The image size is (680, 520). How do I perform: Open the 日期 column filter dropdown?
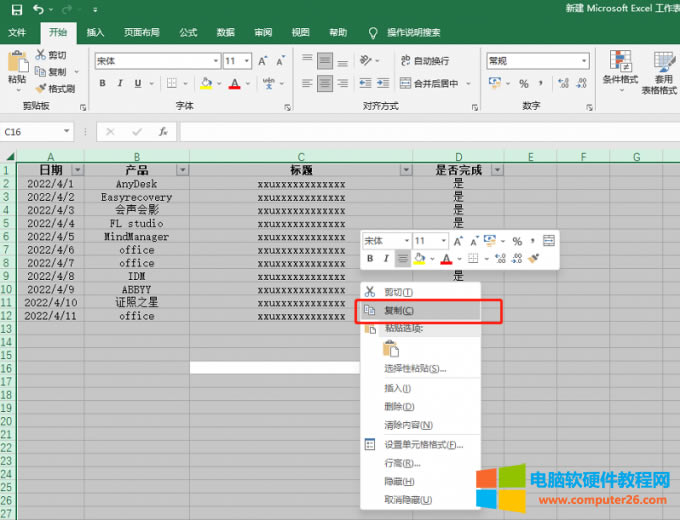(78, 170)
